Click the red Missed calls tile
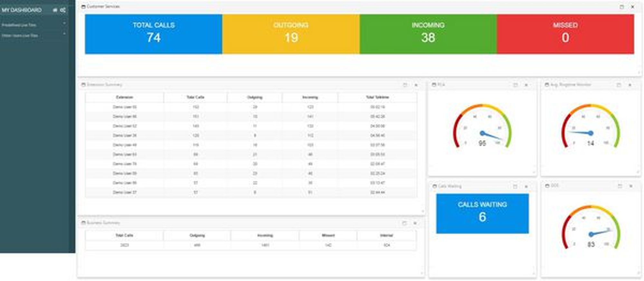Image resolution: width=644 pixels, height=281 pixels. (565, 34)
